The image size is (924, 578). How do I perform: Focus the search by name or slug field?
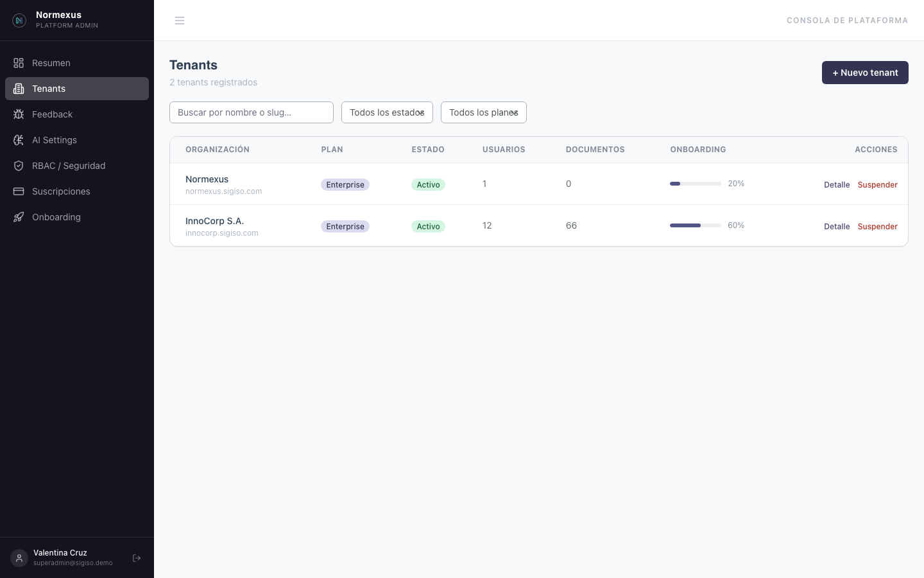click(x=252, y=112)
